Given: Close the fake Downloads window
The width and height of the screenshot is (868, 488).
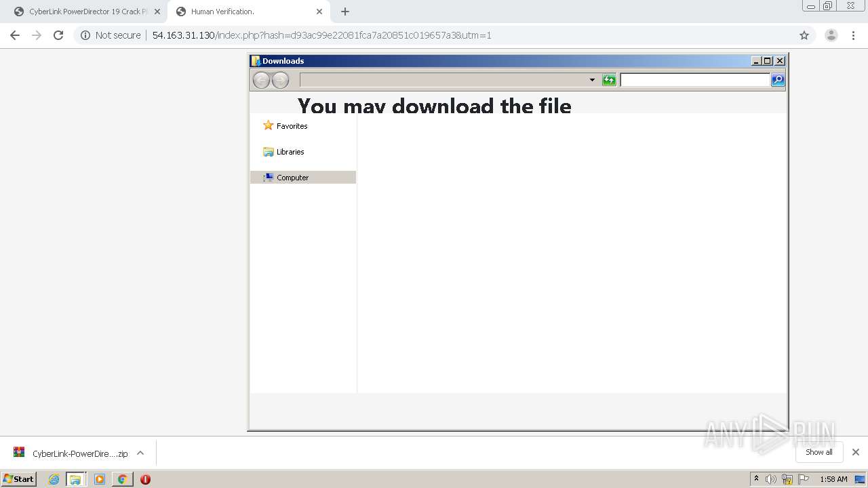Looking at the screenshot, I should [x=780, y=61].
